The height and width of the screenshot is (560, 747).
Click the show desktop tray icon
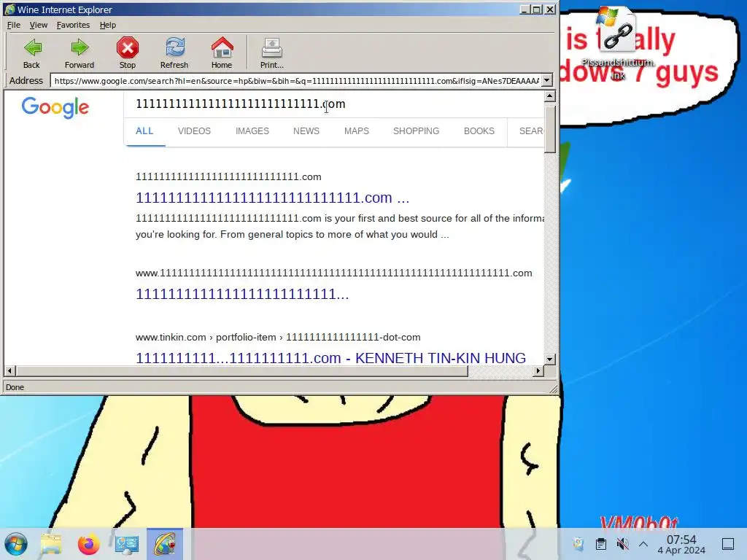click(728, 544)
